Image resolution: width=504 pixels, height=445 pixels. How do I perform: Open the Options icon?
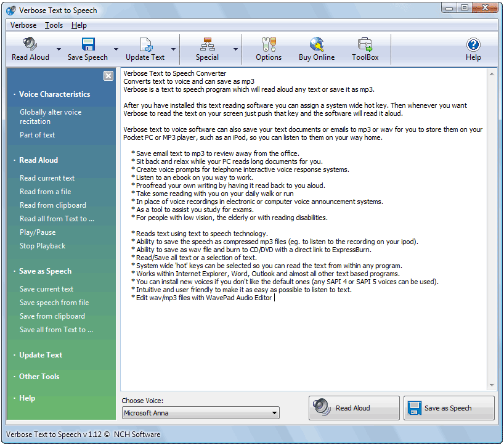pyautogui.click(x=268, y=49)
